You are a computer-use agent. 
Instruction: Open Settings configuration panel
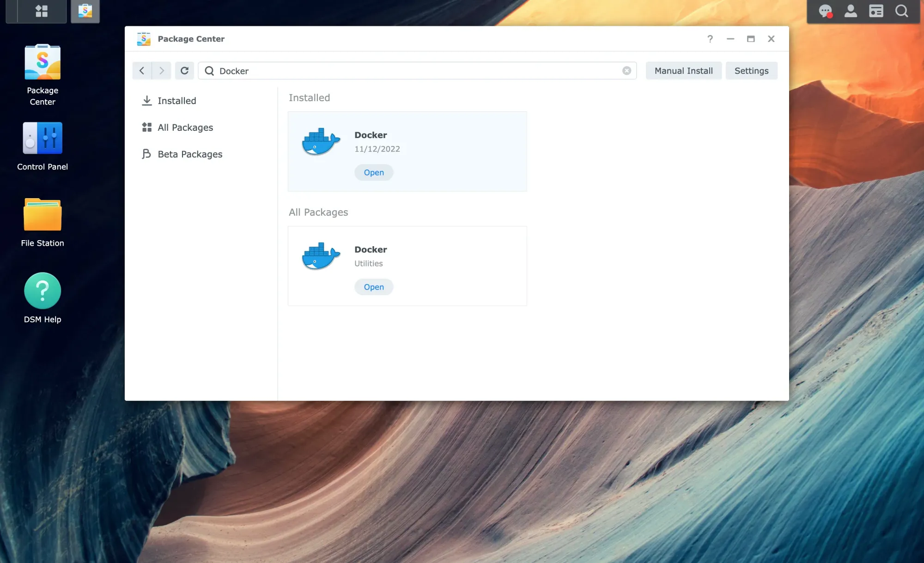[752, 71]
